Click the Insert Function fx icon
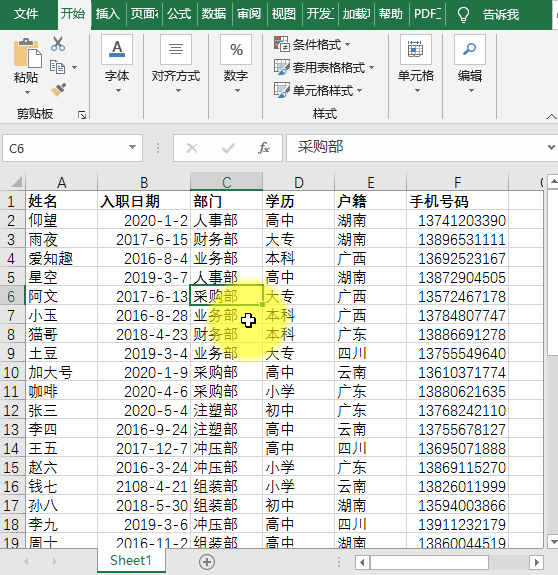The height and width of the screenshot is (575, 558). [264, 148]
